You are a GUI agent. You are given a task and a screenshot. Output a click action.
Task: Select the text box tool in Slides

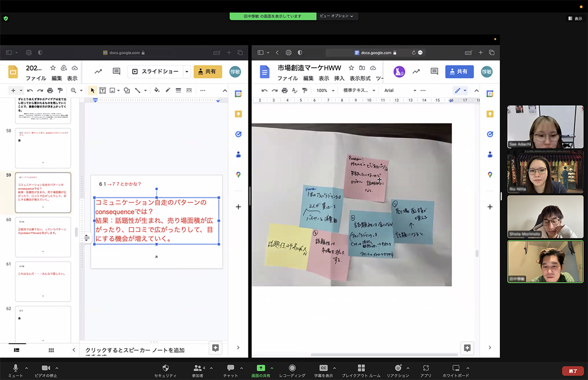coord(102,91)
